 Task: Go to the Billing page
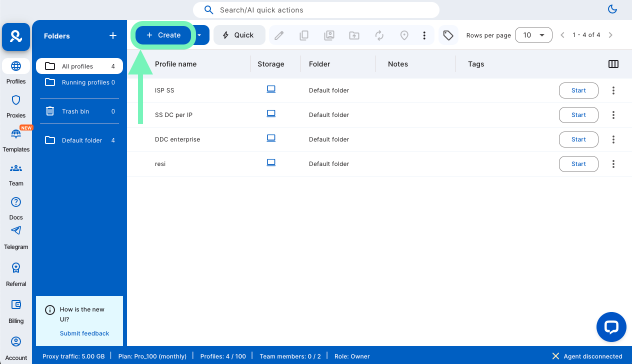point(16,310)
